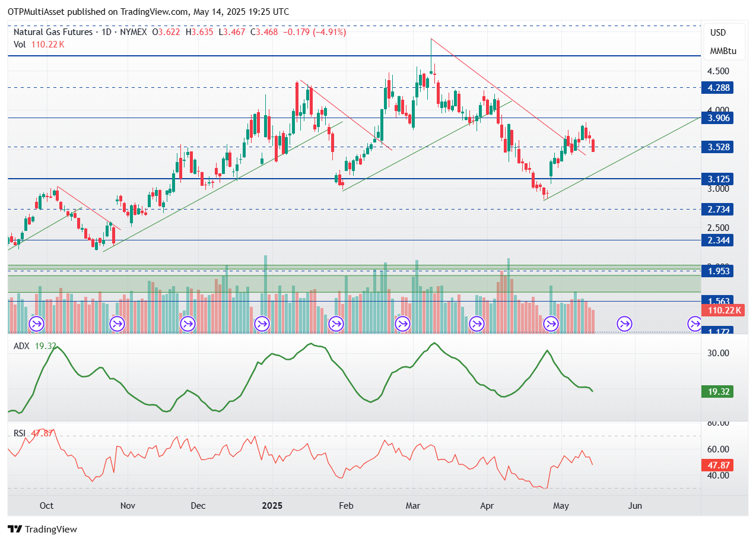Click the 30.00 ADX axis value
Viewport: 756px width, 542px height.
(718, 353)
